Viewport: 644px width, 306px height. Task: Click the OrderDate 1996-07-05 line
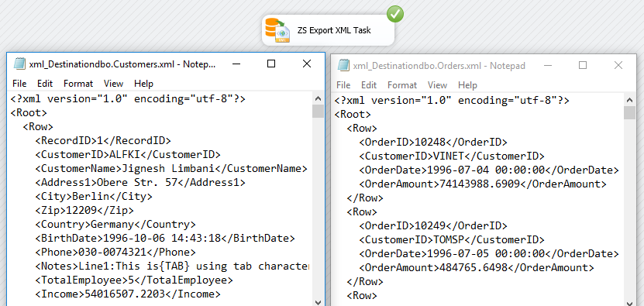pos(489,254)
